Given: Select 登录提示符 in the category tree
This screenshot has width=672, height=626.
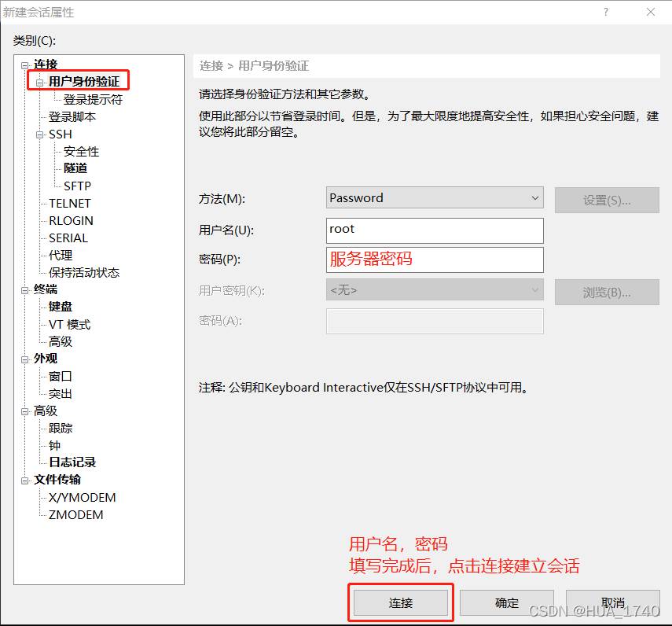Looking at the screenshot, I should click(x=93, y=100).
